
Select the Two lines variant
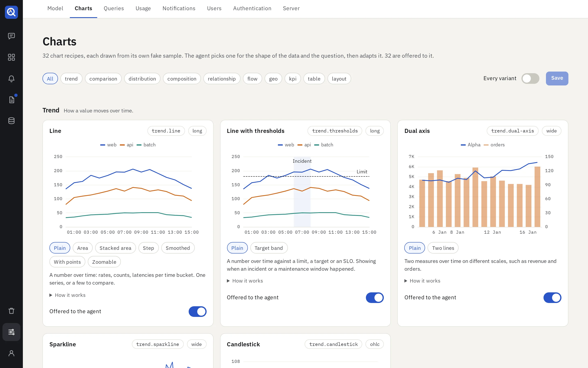(x=443, y=248)
